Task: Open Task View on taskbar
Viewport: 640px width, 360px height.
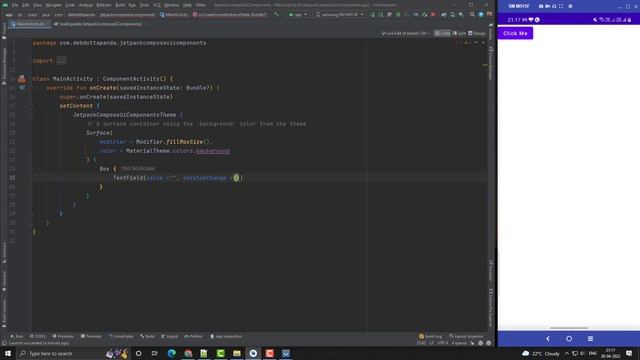Action: (155, 353)
